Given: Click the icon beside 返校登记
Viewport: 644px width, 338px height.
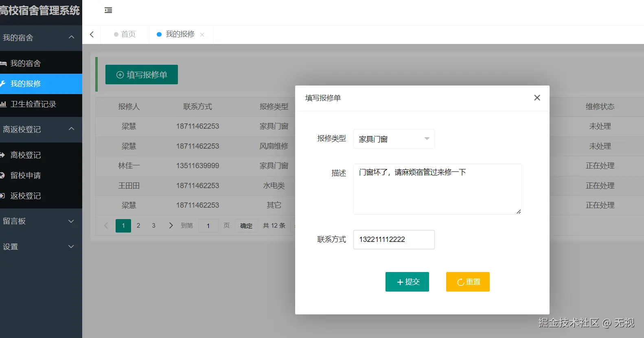Looking at the screenshot, I should 2,196.
